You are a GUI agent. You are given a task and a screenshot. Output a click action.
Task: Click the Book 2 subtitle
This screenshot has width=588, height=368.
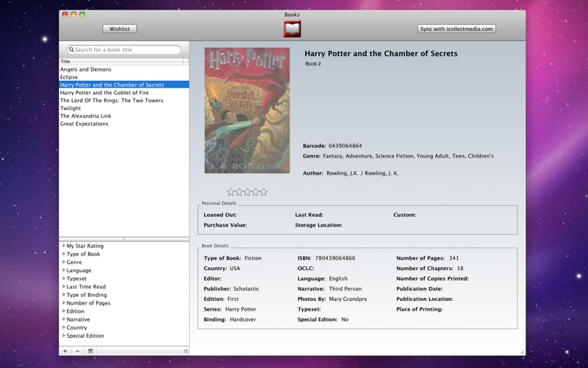pos(313,64)
